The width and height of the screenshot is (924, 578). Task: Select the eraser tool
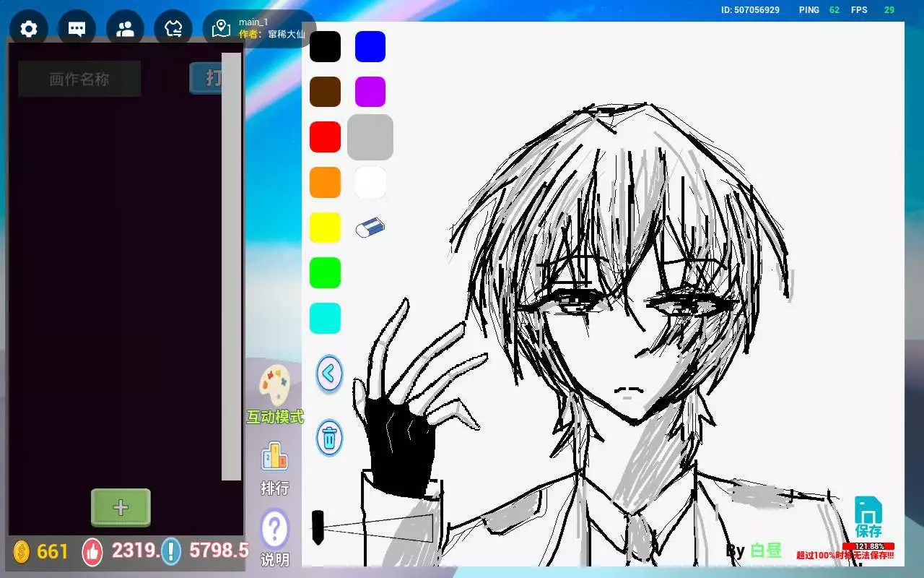pyautogui.click(x=370, y=228)
